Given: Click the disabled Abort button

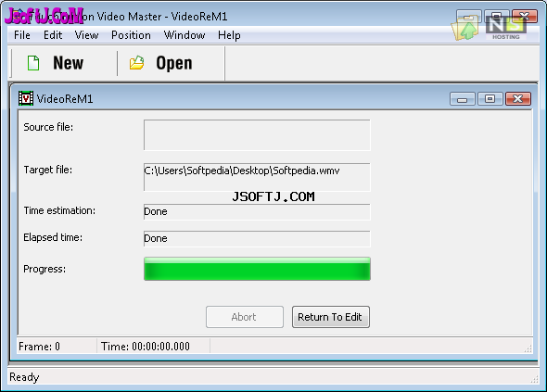Looking at the screenshot, I should click(x=244, y=317).
